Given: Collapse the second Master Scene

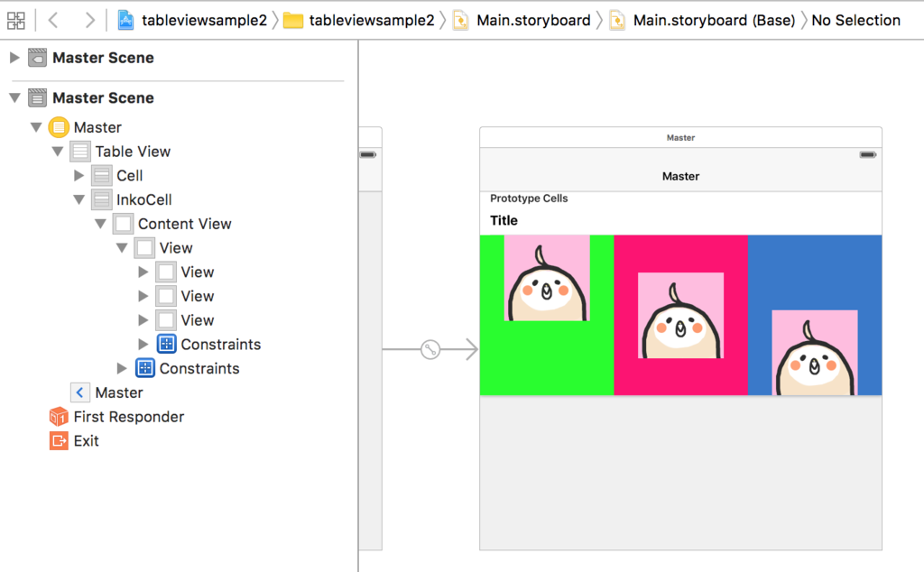Looking at the screenshot, I should click(14, 97).
